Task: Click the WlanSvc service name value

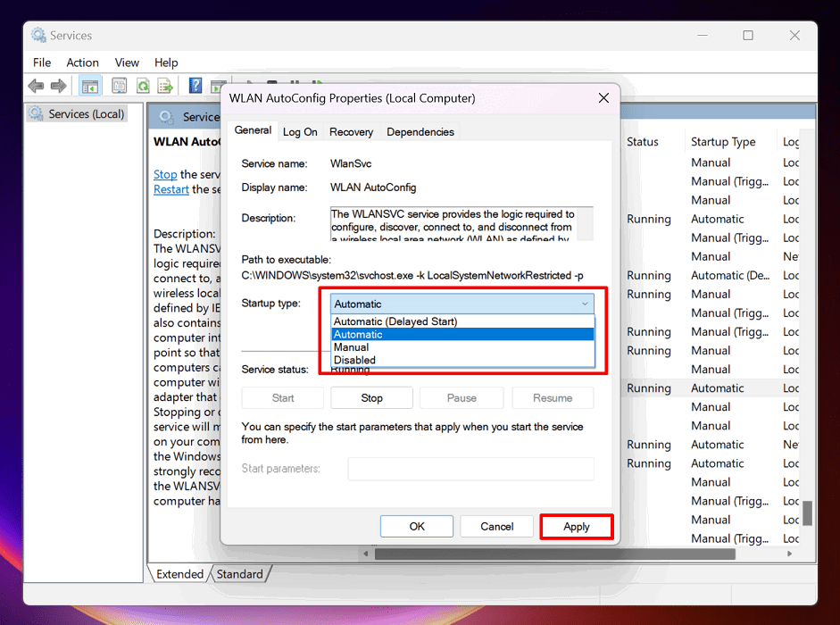Action: [x=351, y=163]
